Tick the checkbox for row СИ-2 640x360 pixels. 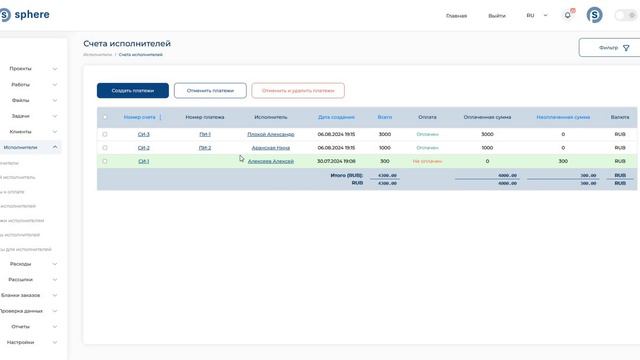(105, 148)
